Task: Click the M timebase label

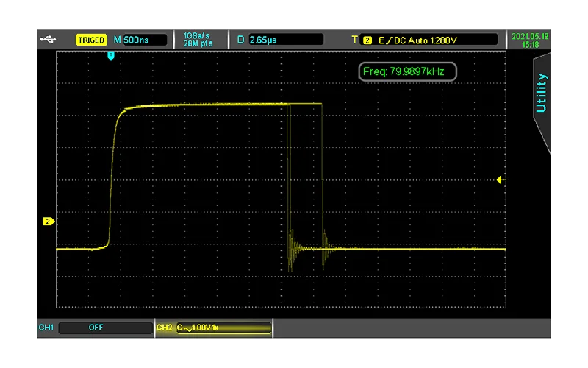Action: click(x=117, y=40)
